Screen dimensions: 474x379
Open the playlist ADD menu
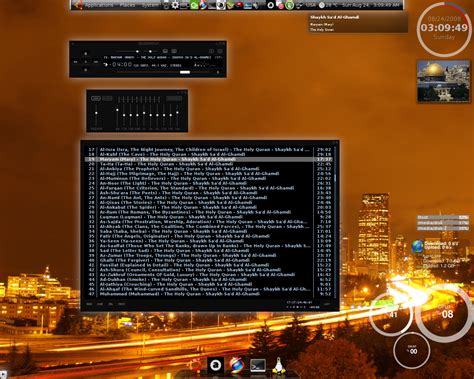tap(89, 304)
